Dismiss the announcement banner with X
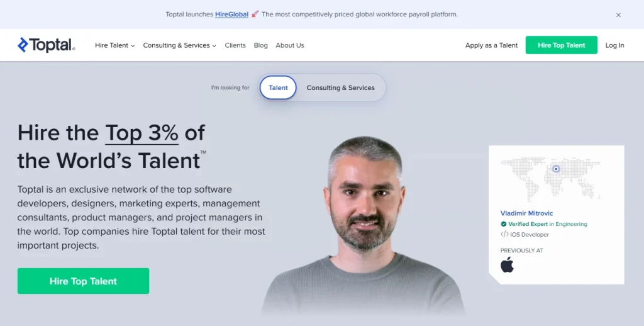 (x=618, y=15)
